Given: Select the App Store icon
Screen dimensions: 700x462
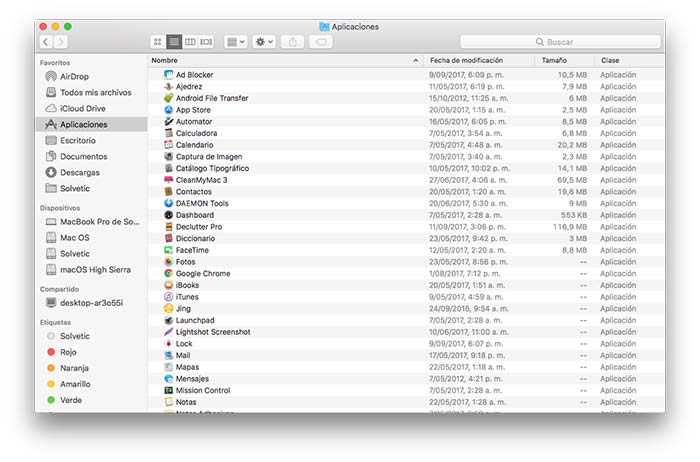Looking at the screenshot, I should 168,110.
